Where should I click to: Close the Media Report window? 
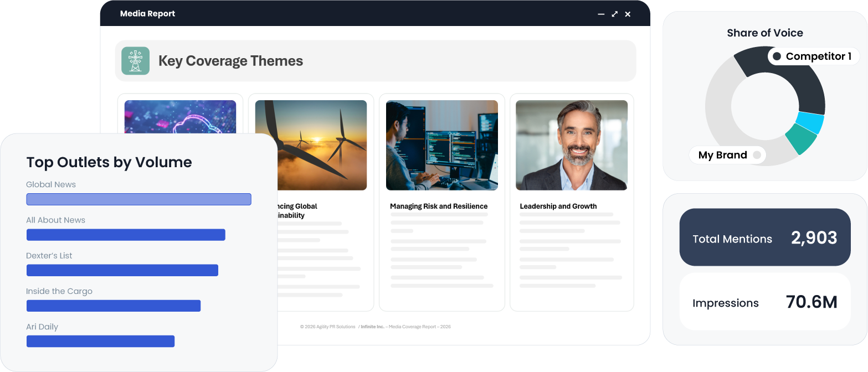point(628,14)
